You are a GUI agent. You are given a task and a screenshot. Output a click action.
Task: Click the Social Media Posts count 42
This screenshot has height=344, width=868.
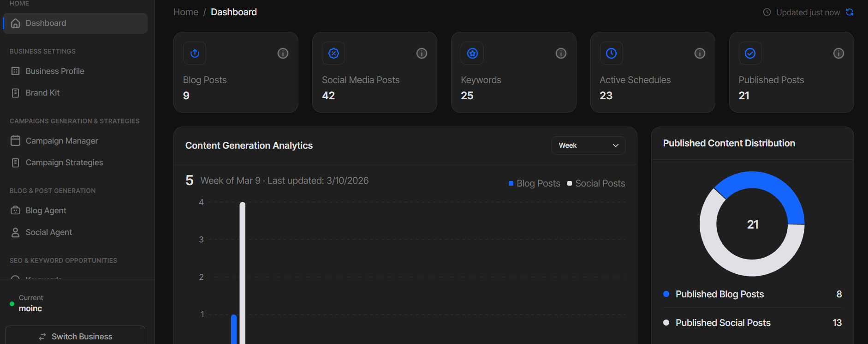[328, 96]
